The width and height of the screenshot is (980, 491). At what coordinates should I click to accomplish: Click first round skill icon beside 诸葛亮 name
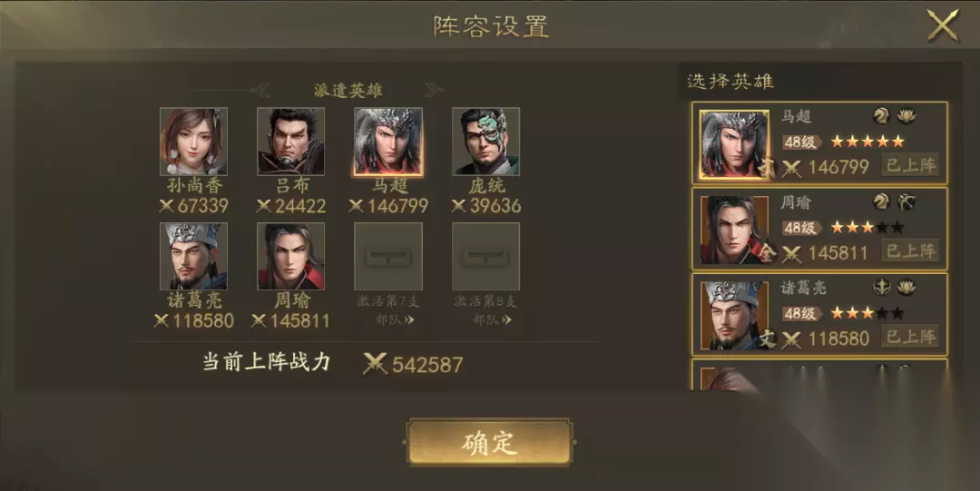881,287
